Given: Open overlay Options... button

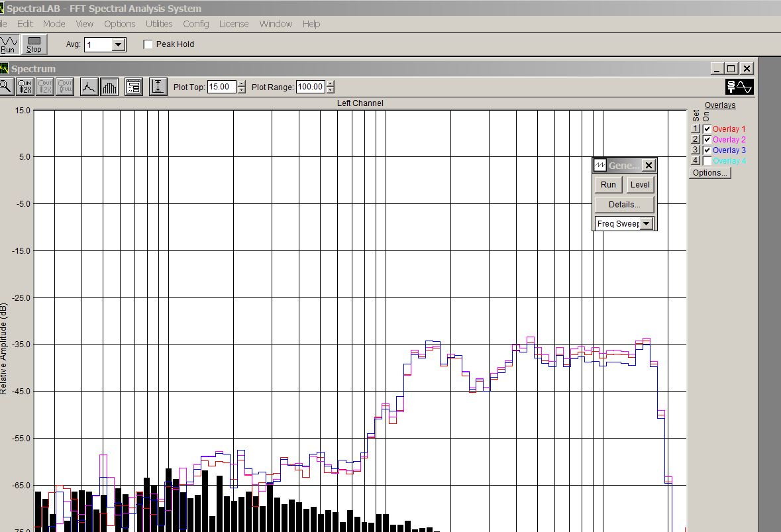Looking at the screenshot, I should click(x=709, y=173).
